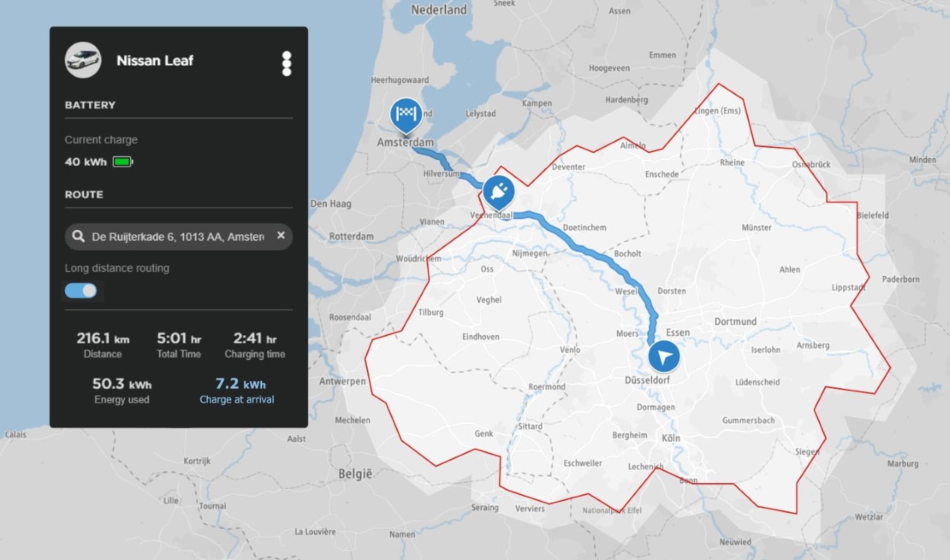Image resolution: width=950 pixels, height=560 pixels.
Task: Click the Nederland country label on map
Action: coord(439,10)
